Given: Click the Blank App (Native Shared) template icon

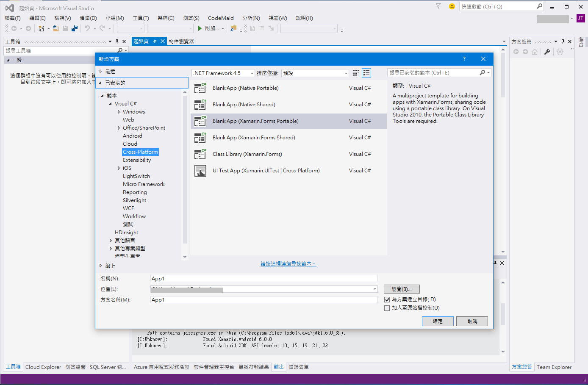Looking at the screenshot, I should click(x=200, y=105).
